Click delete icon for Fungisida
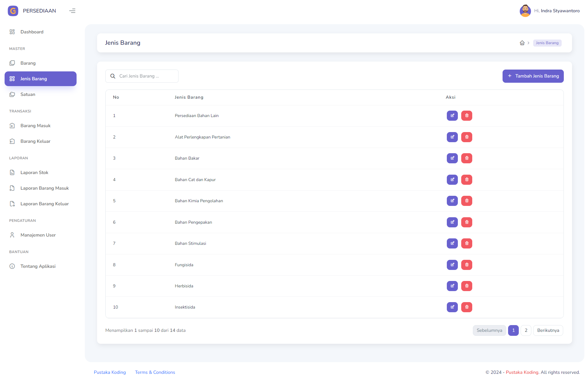This screenshot has width=588, height=383. (x=466, y=265)
